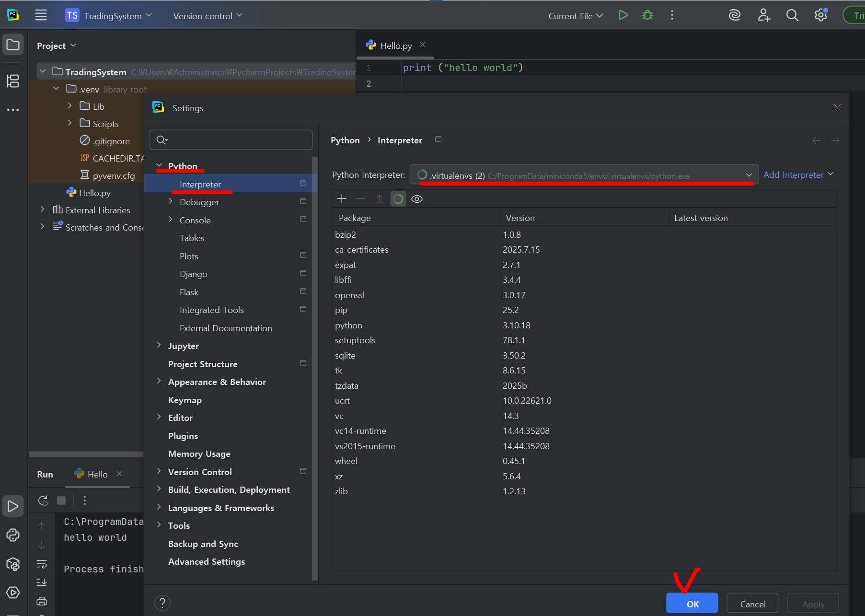Open the Project tool window folder icon
865x616 pixels.
pos(13,45)
